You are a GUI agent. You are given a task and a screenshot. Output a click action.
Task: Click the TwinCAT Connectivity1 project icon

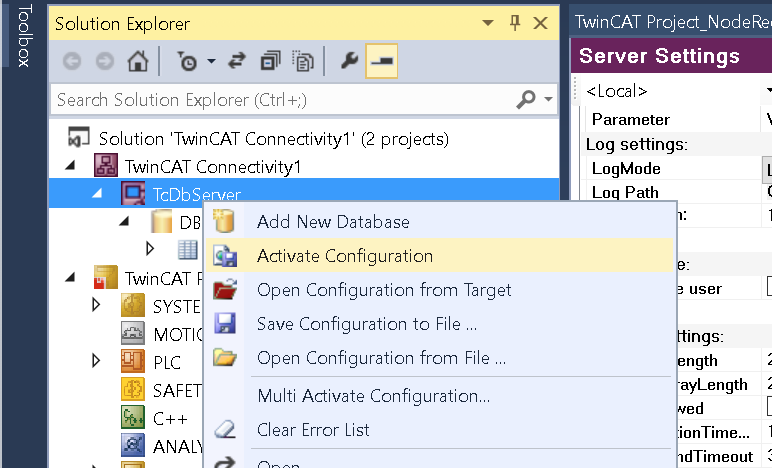coord(106,166)
